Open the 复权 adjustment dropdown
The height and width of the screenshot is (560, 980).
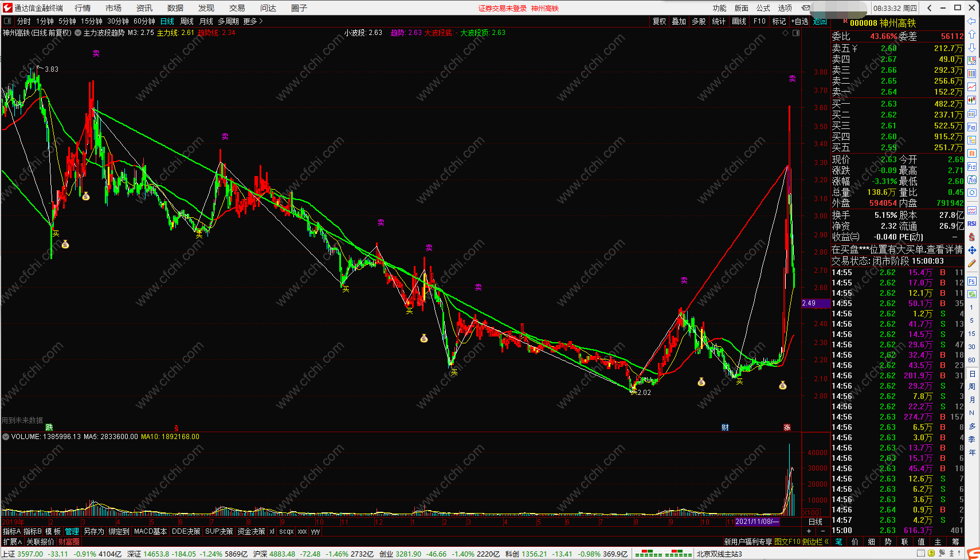(660, 21)
